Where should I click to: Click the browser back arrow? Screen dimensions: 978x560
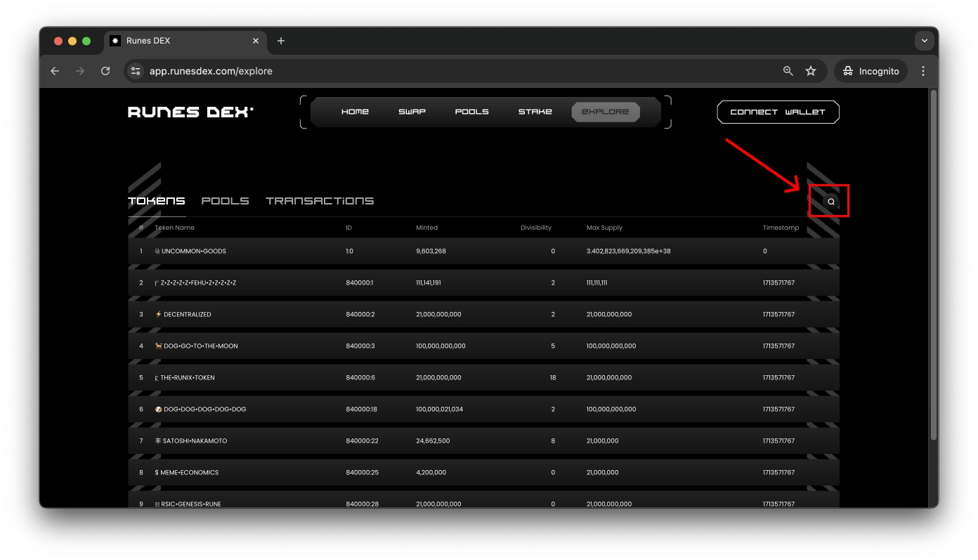[x=55, y=71]
